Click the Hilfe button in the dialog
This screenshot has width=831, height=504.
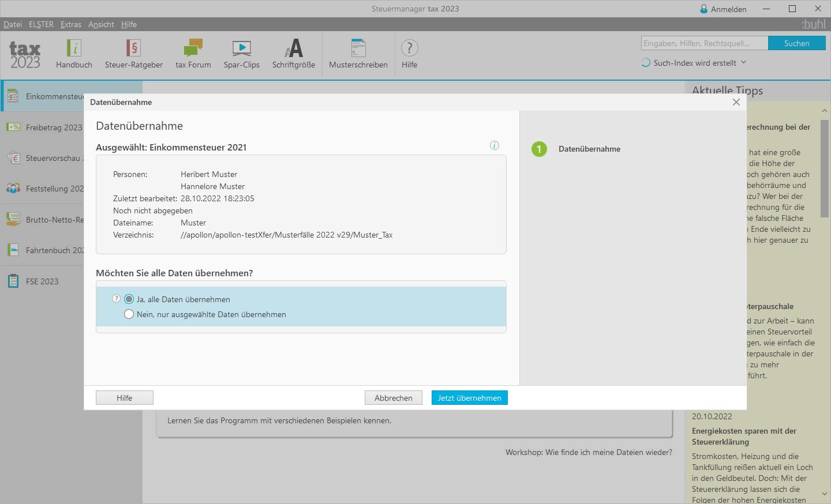coord(125,398)
